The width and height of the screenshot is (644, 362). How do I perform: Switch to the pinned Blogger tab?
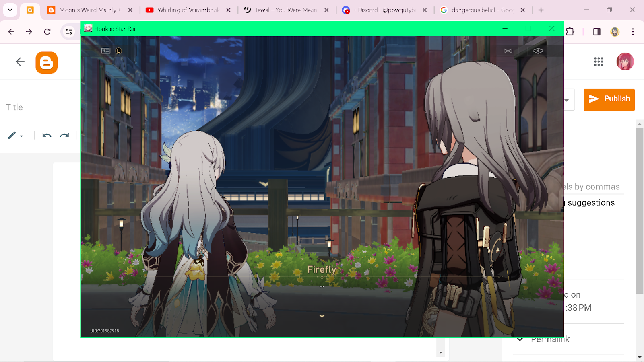click(x=30, y=10)
